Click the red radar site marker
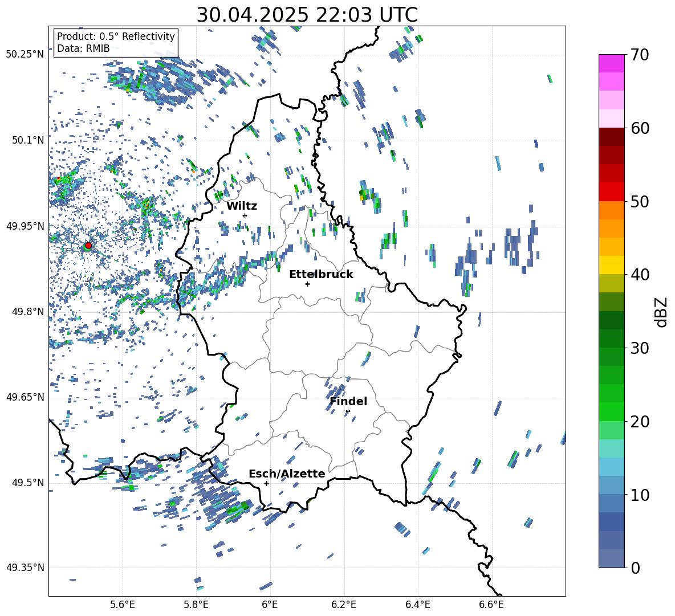 pos(88,245)
